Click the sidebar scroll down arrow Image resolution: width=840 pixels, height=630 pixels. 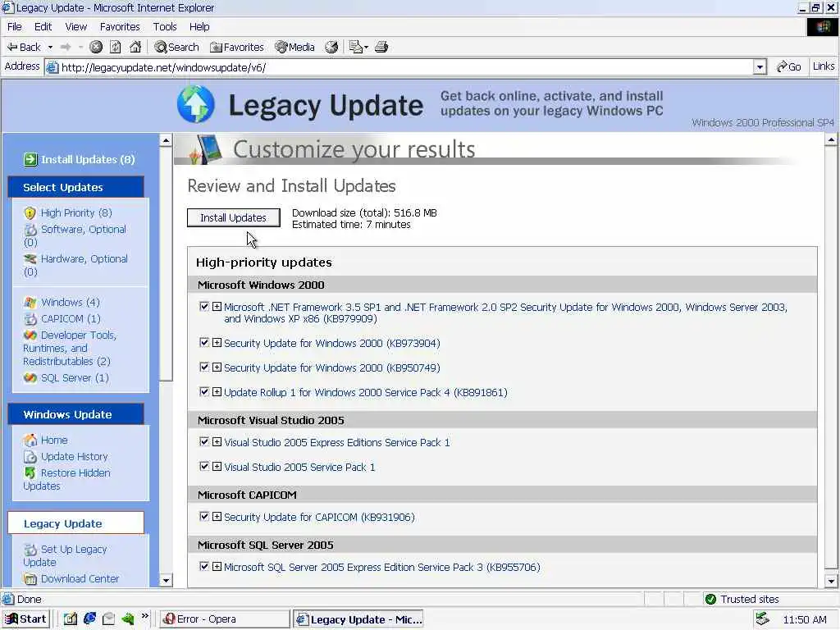166,581
